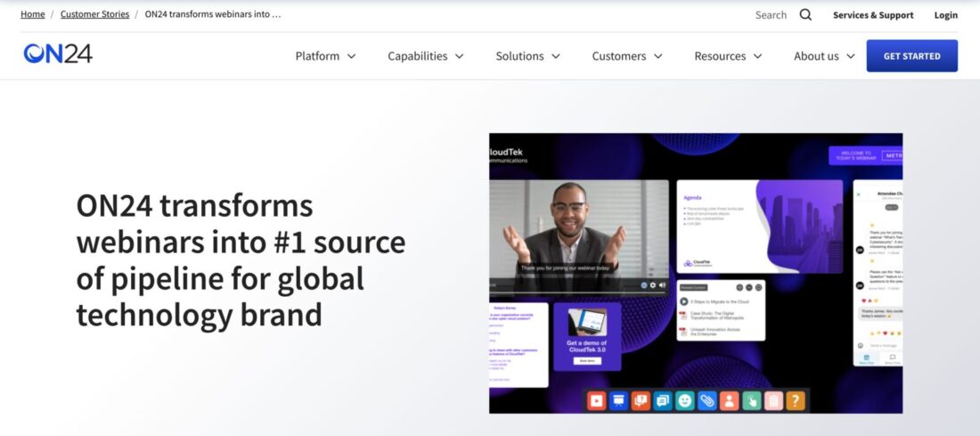Click the orange speaker profile dock icon
The height and width of the screenshot is (436, 980).
tap(729, 401)
